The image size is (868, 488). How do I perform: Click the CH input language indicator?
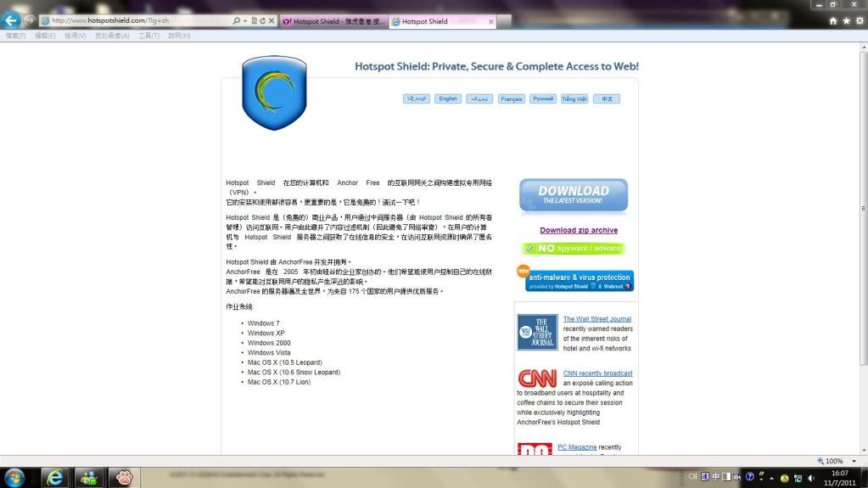tap(692, 476)
